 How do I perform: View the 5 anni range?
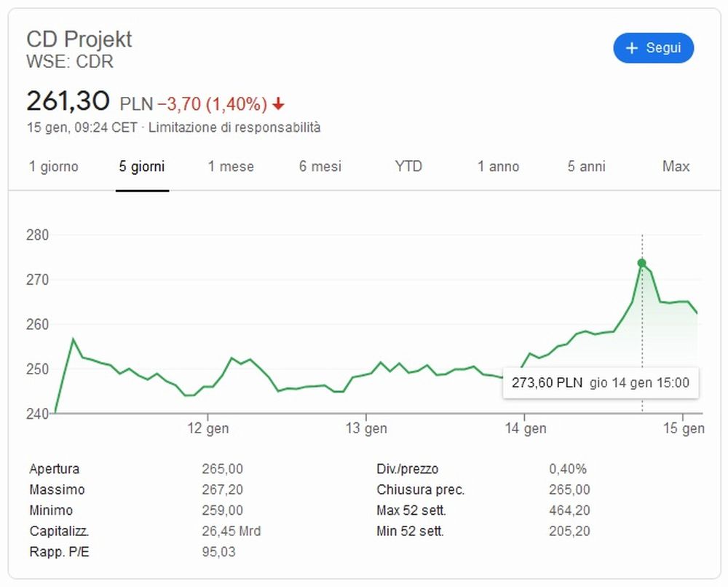(587, 167)
